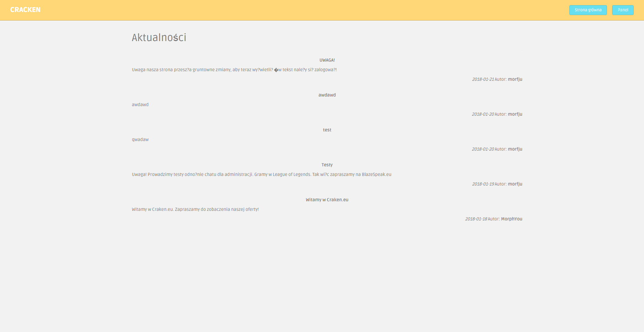Click author morfju on the 2018-01-19 post
This screenshot has width=644, height=332.
[515, 184]
